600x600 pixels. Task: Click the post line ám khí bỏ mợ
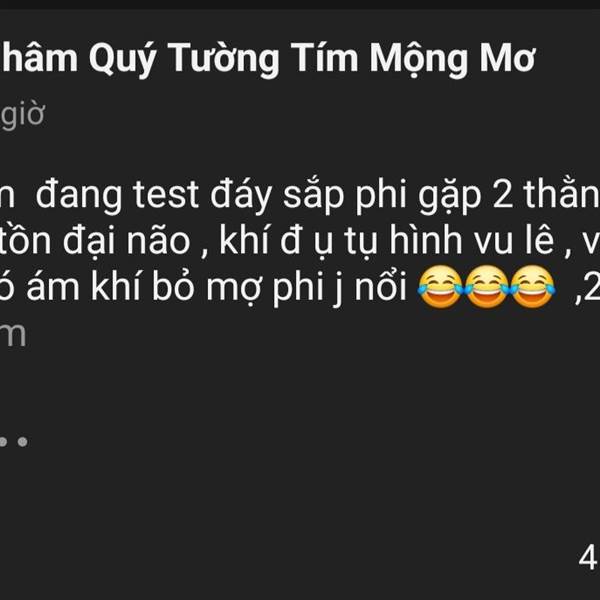300,287
